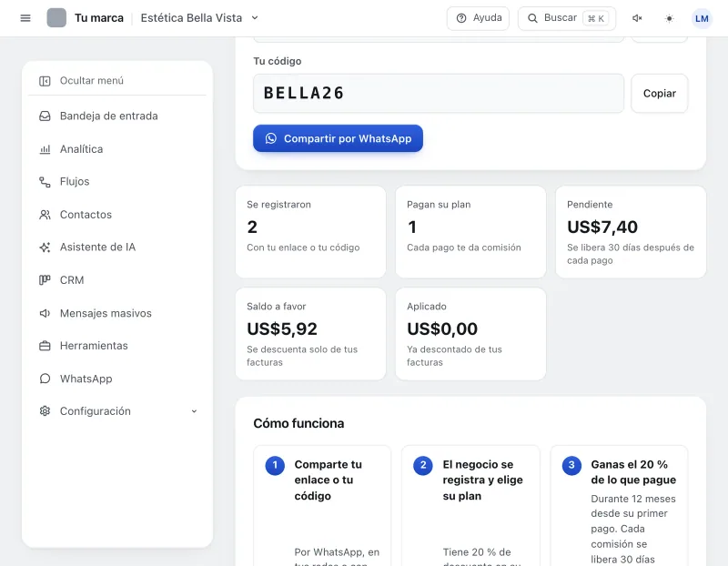
Task: Open the Contactos people icon
Action: coord(45,215)
